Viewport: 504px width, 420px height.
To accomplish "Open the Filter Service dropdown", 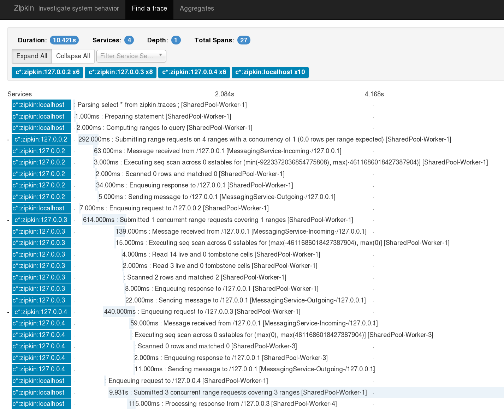I will pos(131,56).
